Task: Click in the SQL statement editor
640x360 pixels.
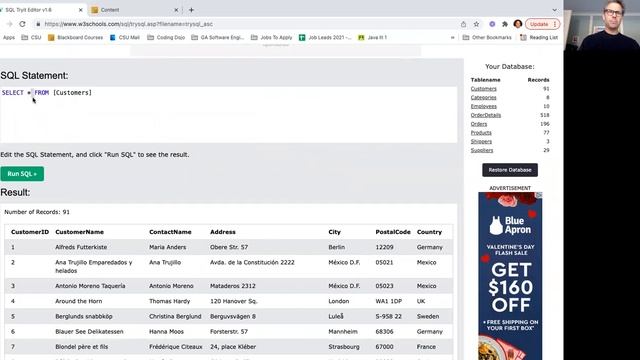Action: 229,114
